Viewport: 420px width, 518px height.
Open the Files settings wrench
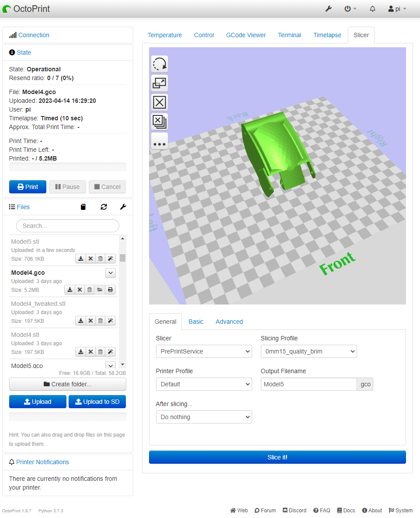tap(123, 207)
